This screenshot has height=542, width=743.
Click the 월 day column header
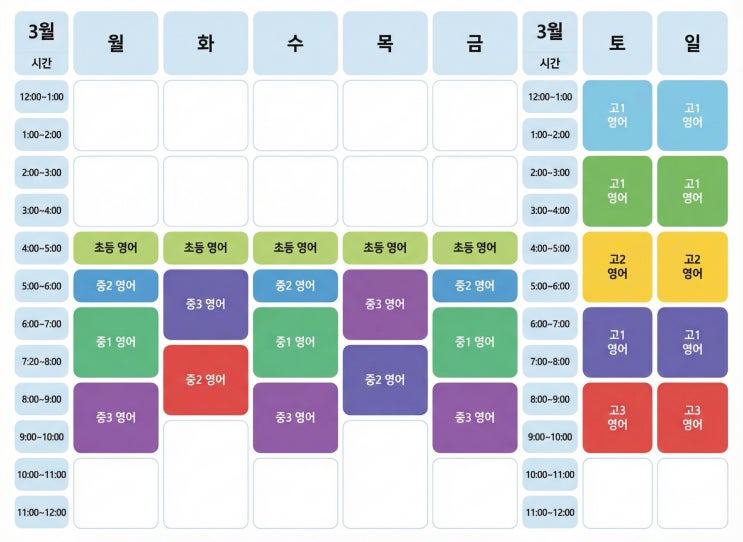116,43
